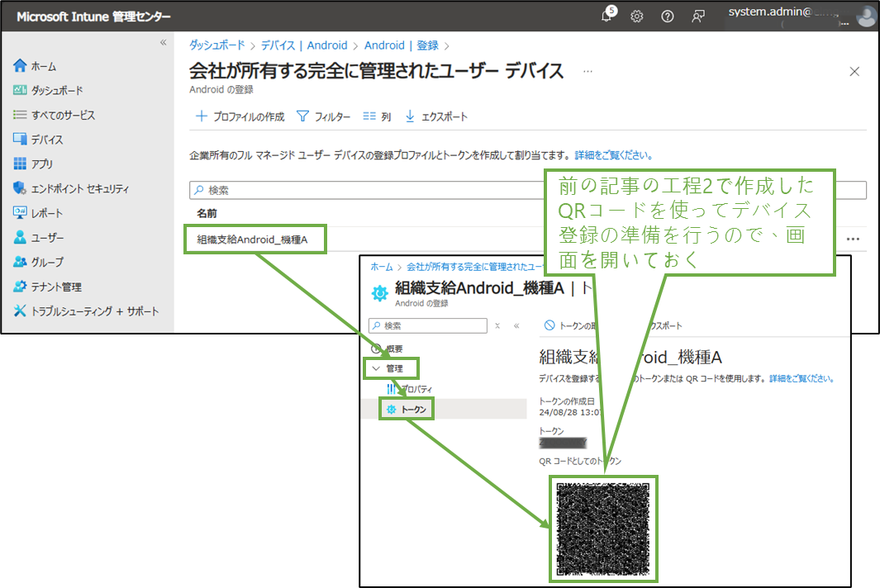Click the エクスポート toolbar button

click(x=436, y=116)
